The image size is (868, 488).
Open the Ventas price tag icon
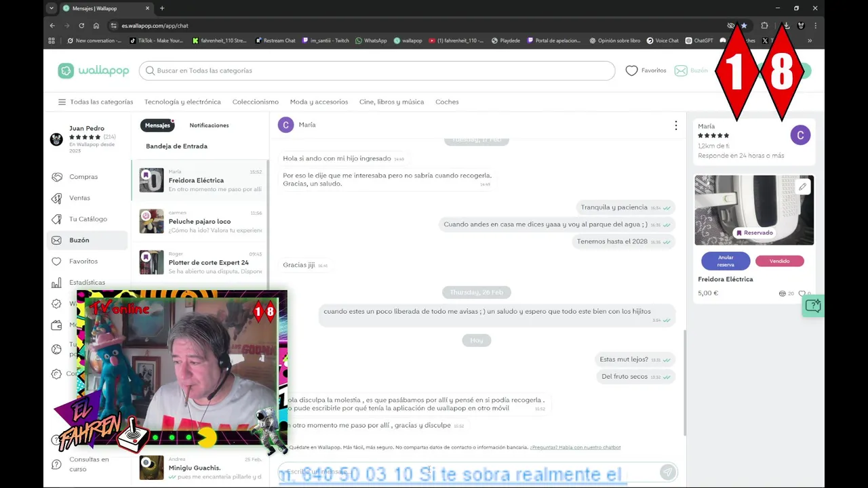point(57,198)
